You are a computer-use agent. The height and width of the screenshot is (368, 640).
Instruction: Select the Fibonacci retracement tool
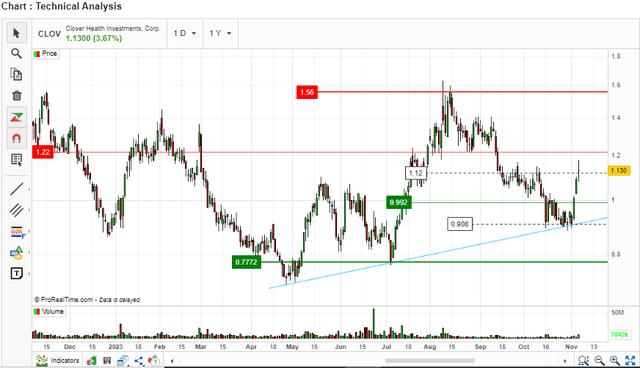coord(17,232)
